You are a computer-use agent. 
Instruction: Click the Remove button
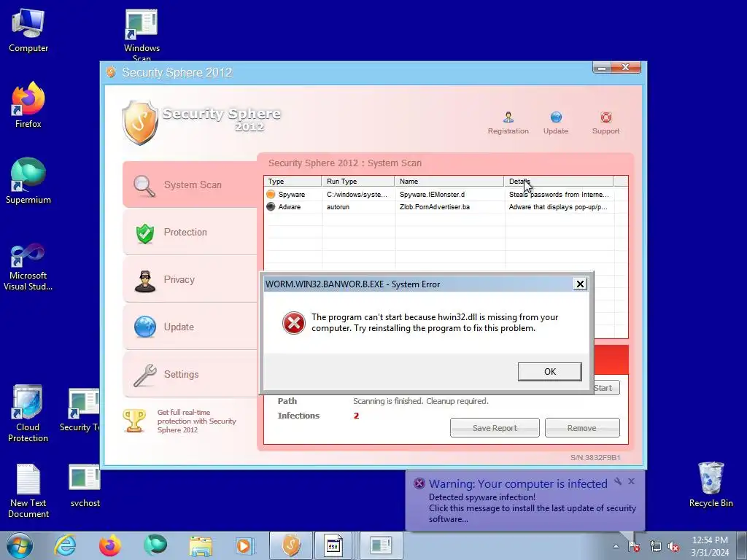click(581, 427)
